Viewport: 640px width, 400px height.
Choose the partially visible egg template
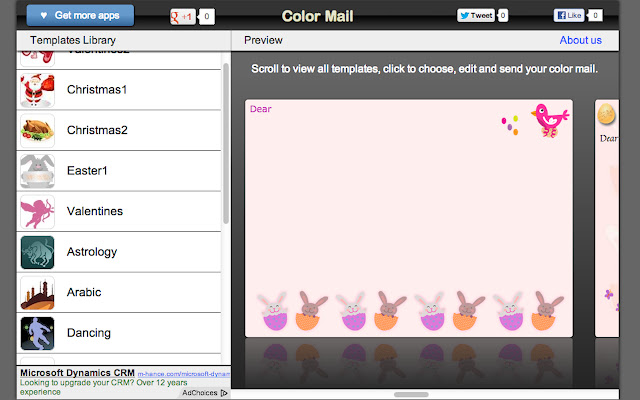(x=607, y=218)
